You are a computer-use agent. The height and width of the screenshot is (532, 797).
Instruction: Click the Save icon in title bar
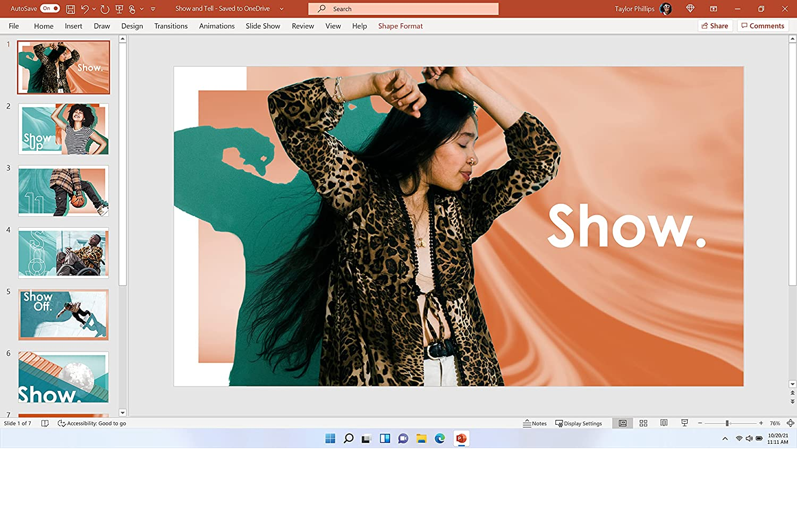[70, 9]
